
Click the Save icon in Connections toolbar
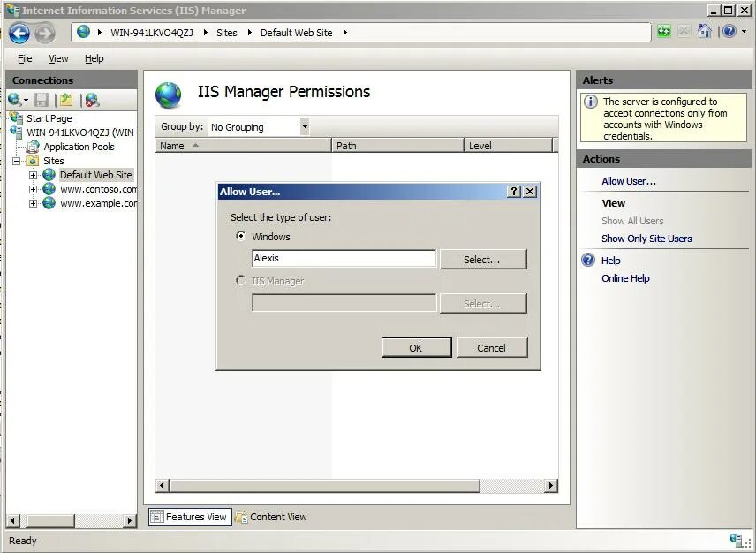tap(42, 100)
